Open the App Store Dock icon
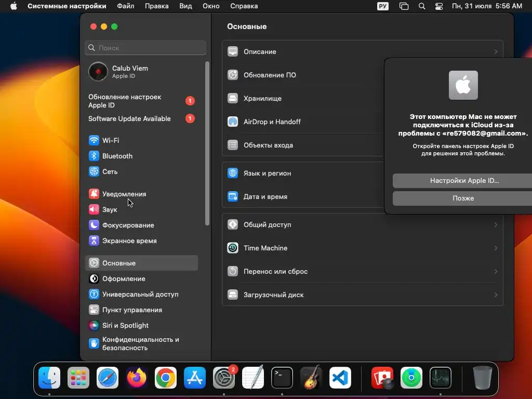Image resolution: width=532 pixels, height=399 pixels. 195,378
